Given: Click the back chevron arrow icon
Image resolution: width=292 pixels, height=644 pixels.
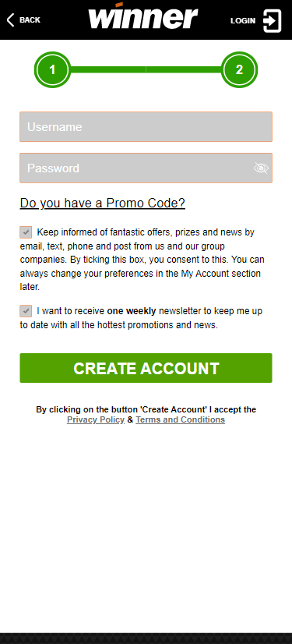Looking at the screenshot, I should [10, 19].
